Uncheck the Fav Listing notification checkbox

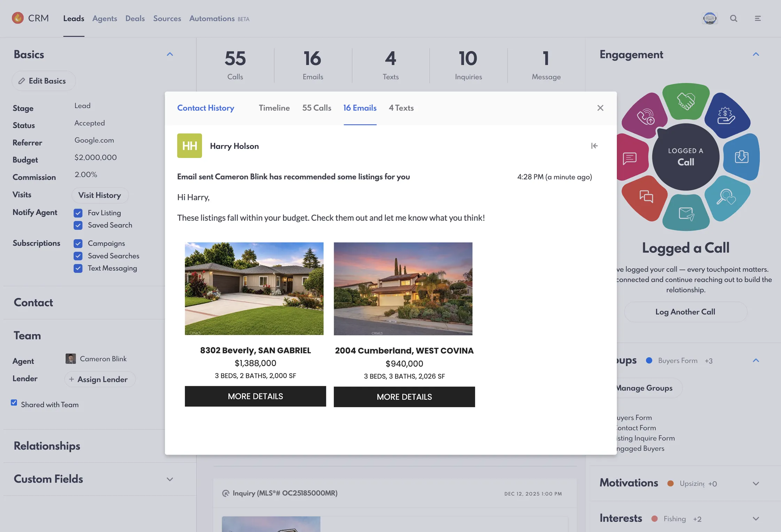(x=78, y=213)
